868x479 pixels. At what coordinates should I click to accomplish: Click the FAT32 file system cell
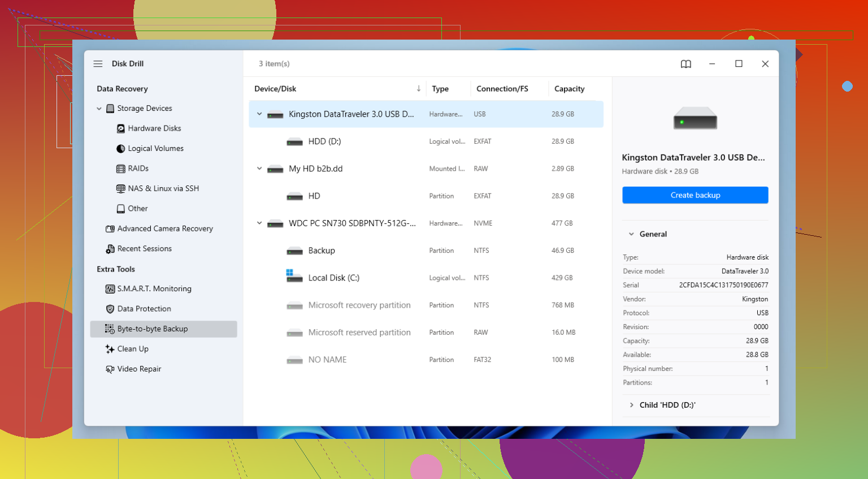coord(482,360)
